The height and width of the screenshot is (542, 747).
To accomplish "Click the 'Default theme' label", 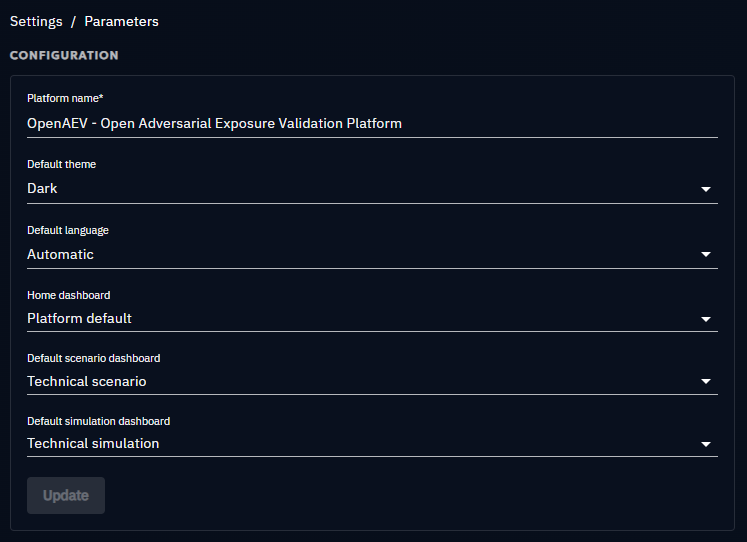I will click(61, 164).
